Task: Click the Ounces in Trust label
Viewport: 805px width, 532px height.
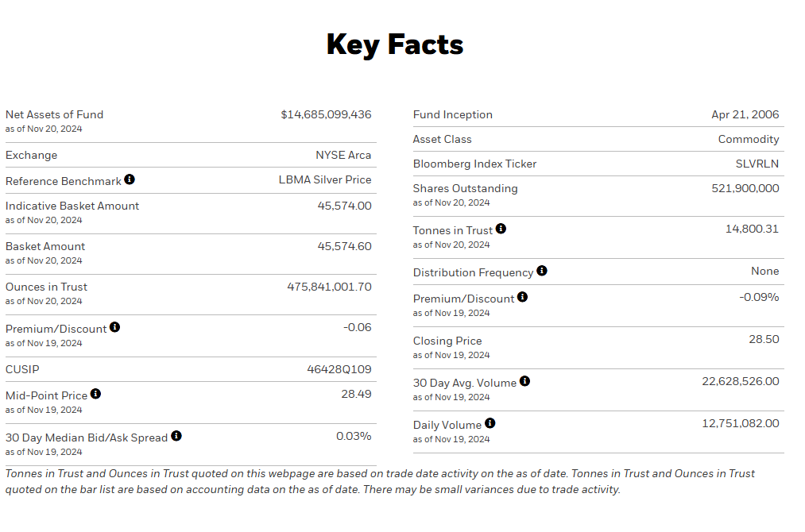Action: click(x=46, y=287)
